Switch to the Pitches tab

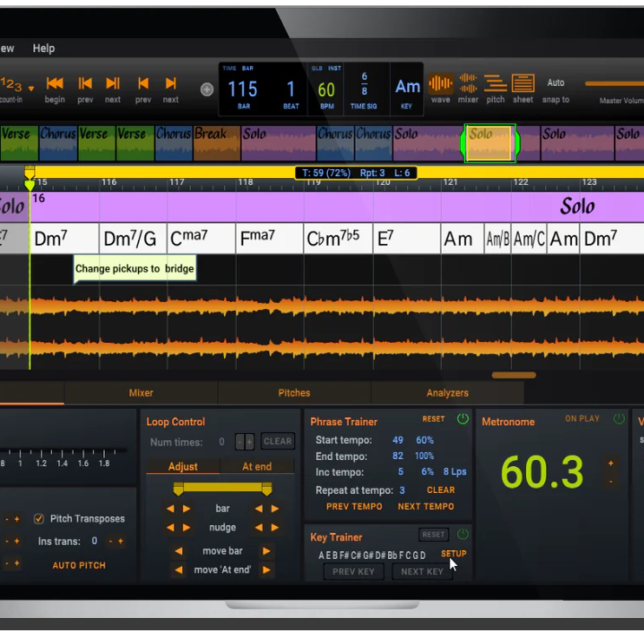[294, 392]
